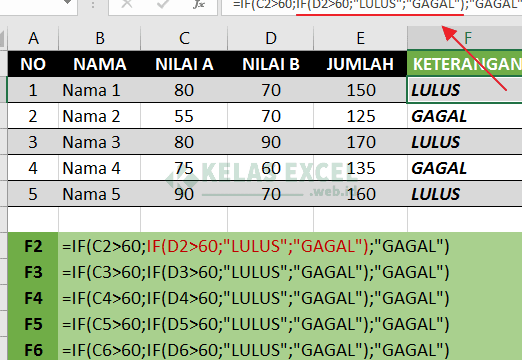
Task: Select the cell containing Nama 4
Action: 100,168
